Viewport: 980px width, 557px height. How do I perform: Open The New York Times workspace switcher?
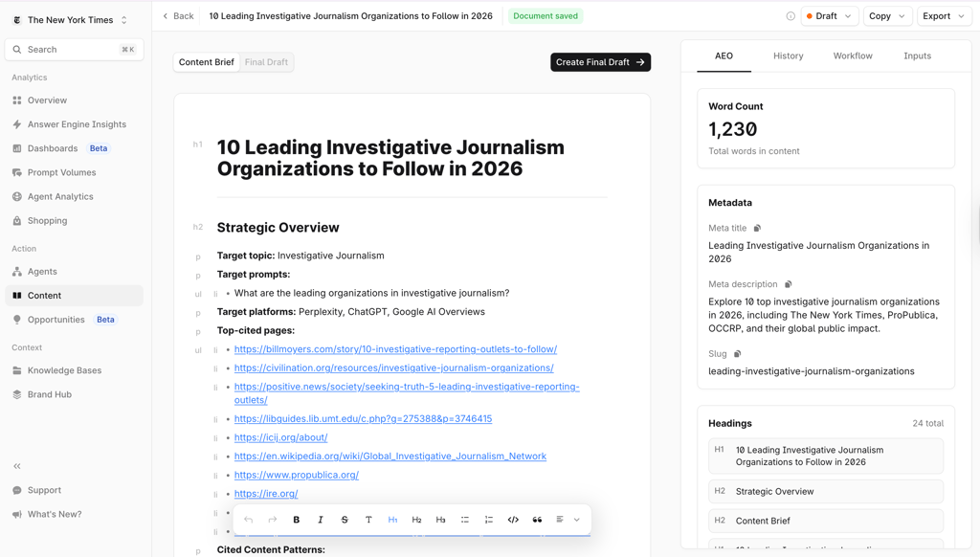pyautogui.click(x=71, y=20)
